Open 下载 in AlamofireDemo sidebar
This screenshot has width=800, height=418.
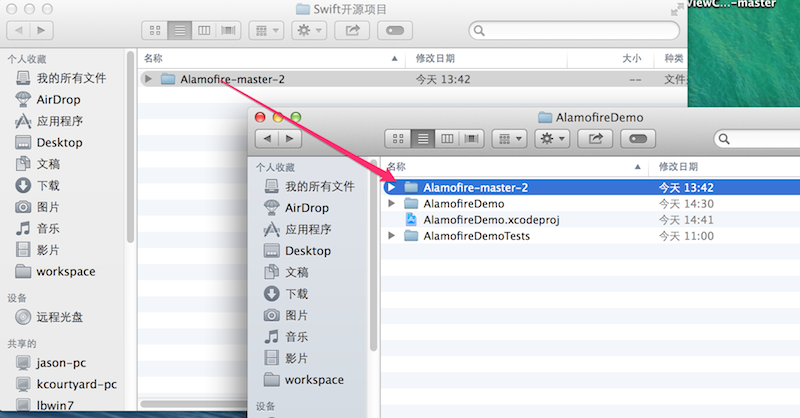pos(286,293)
